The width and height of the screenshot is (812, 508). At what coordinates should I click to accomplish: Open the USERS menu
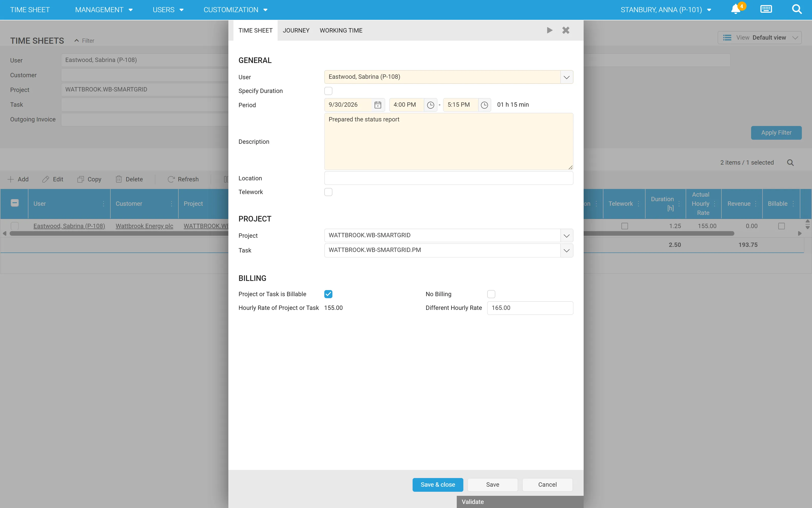pyautogui.click(x=168, y=10)
